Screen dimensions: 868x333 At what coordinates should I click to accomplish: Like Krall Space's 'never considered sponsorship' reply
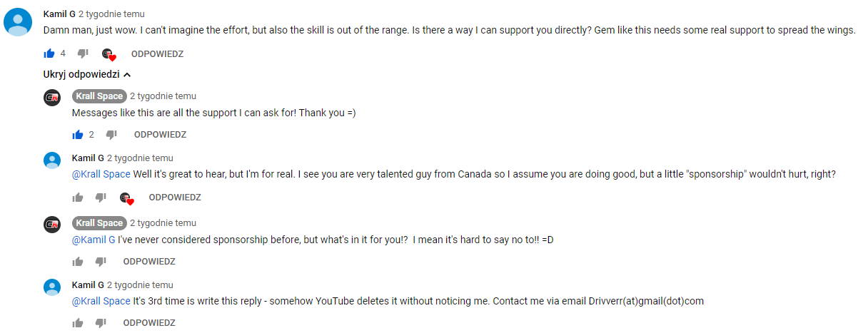[78, 261]
